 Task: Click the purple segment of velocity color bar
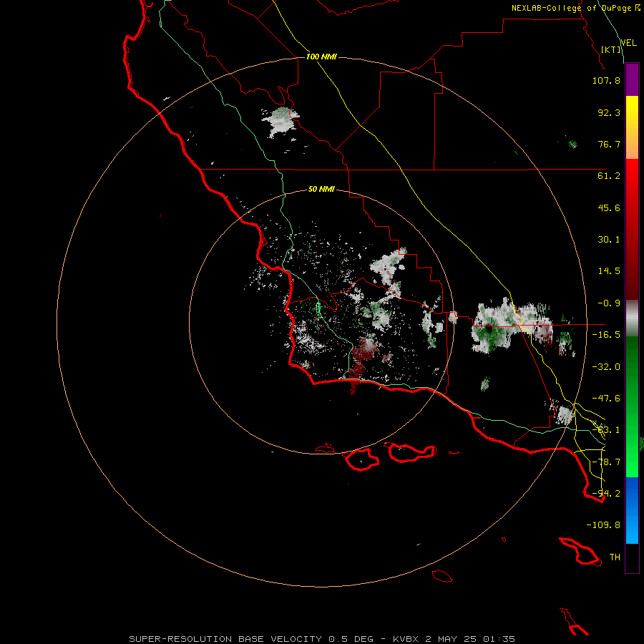tap(632, 79)
